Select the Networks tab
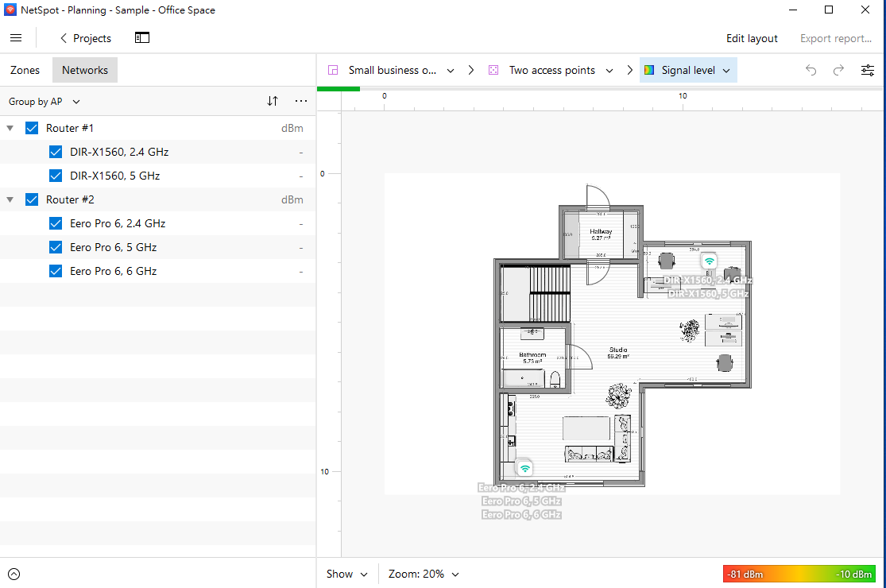 click(x=85, y=70)
